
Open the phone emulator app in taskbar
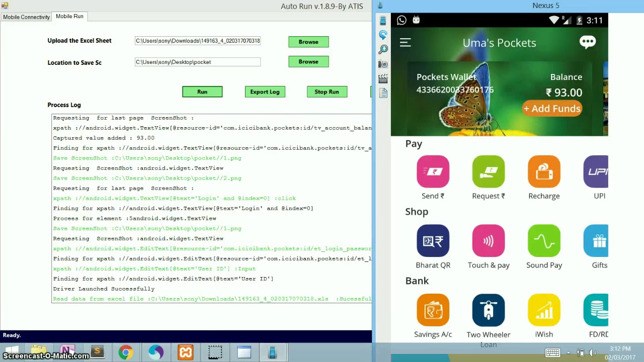pyautogui.click(x=273, y=352)
